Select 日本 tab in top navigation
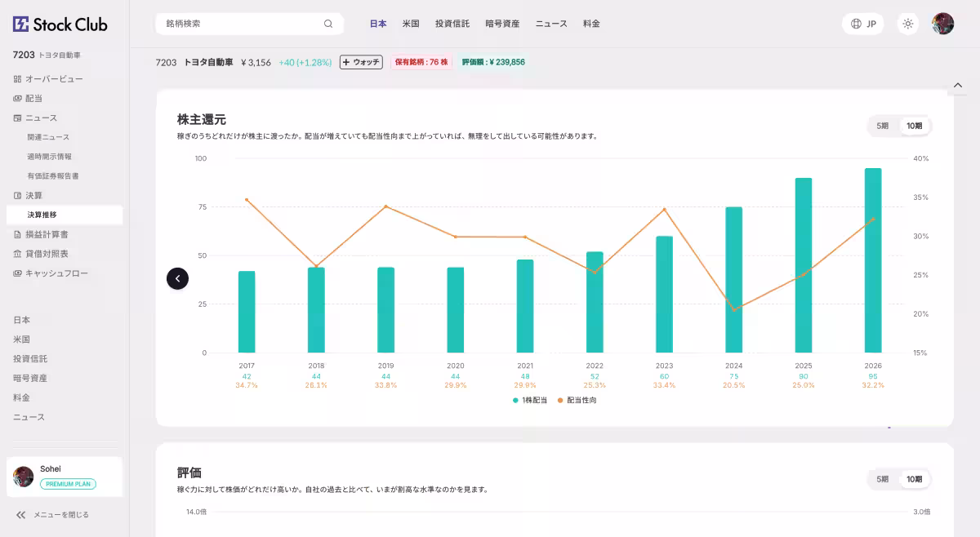Viewport: 980px width, 537px height. (x=378, y=24)
